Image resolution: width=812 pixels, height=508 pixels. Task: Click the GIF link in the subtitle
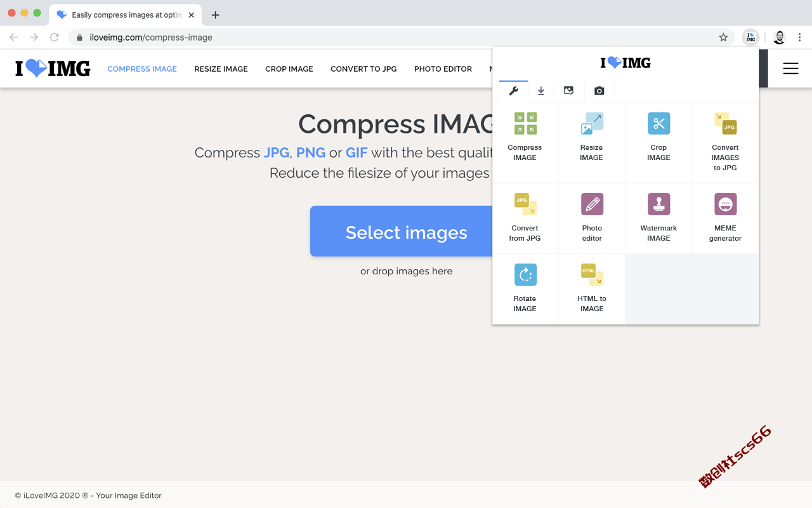click(x=357, y=152)
